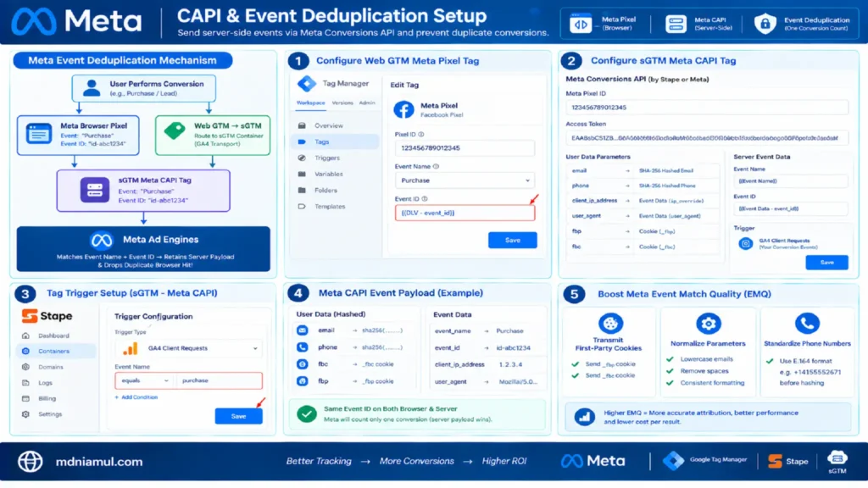Click the Transmit First-Party Cookies icon
Screen dimensions: 868x488
[610, 323]
